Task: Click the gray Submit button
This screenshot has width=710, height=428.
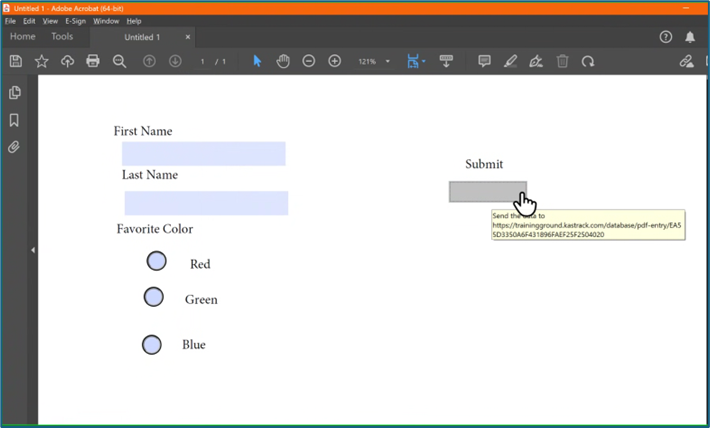Action: [x=487, y=191]
